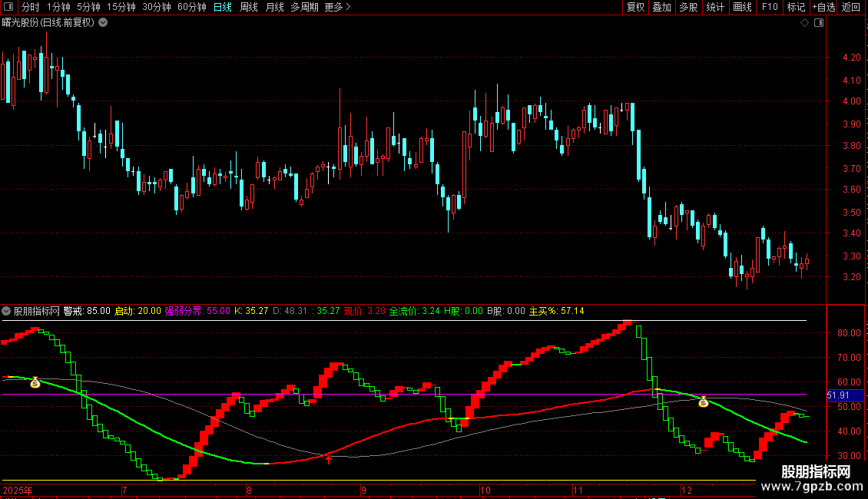Collapse the 股朋指标网 indicator panel arrow
Screen dimensions: 868x499
7,311
